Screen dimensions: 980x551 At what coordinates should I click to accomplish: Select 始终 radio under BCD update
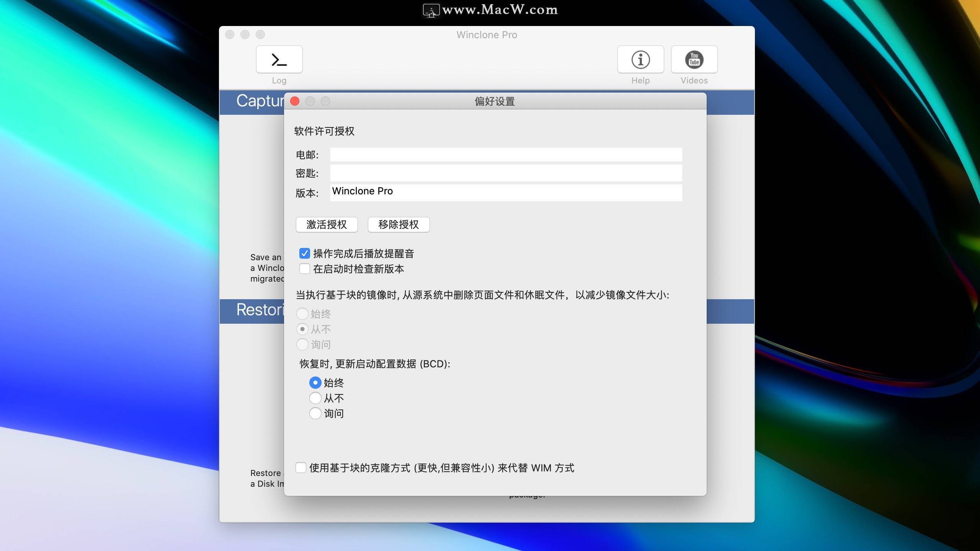[315, 383]
